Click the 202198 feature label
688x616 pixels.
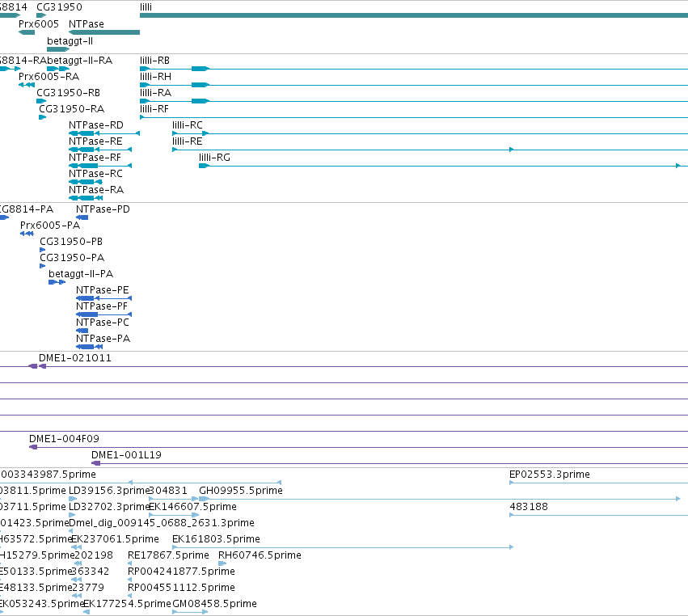(94, 555)
